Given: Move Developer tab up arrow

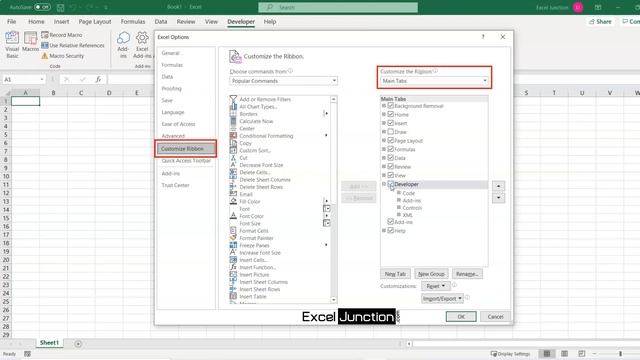Looking at the screenshot, I should click(498, 186).
